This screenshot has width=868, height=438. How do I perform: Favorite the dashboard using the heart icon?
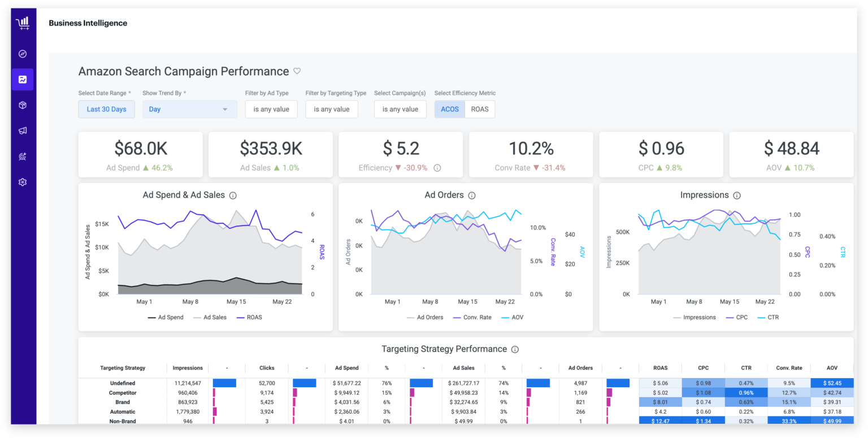pos(298,71)
